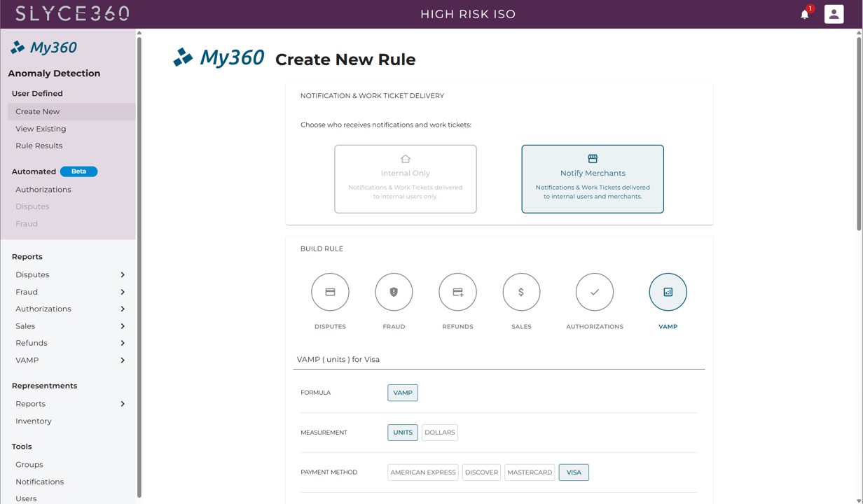863x504 pixels.
Task: Click the Anomaly Detection sidebar heading
Action: click(x=54, y=73)
